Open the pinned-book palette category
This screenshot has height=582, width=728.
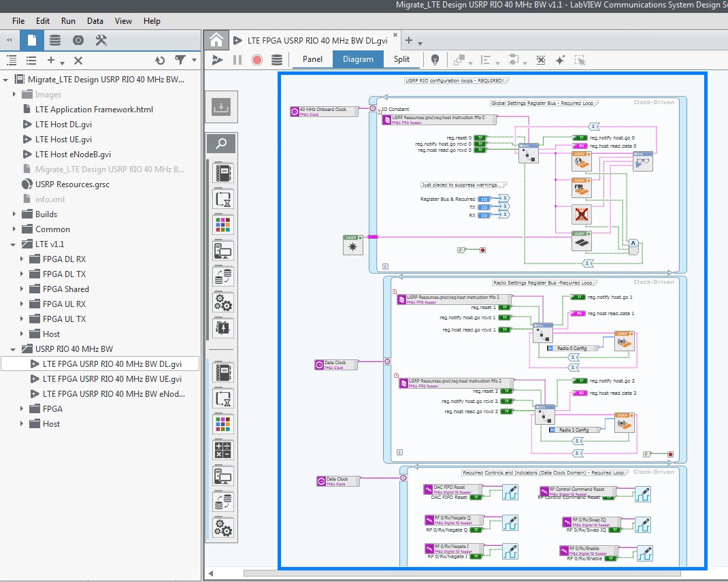[223, 328]
